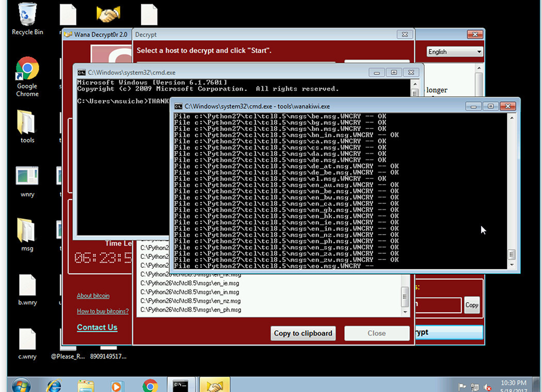Switch to Wana Decrypt0r via taskbar handshake icon

(x=215, y=385)
